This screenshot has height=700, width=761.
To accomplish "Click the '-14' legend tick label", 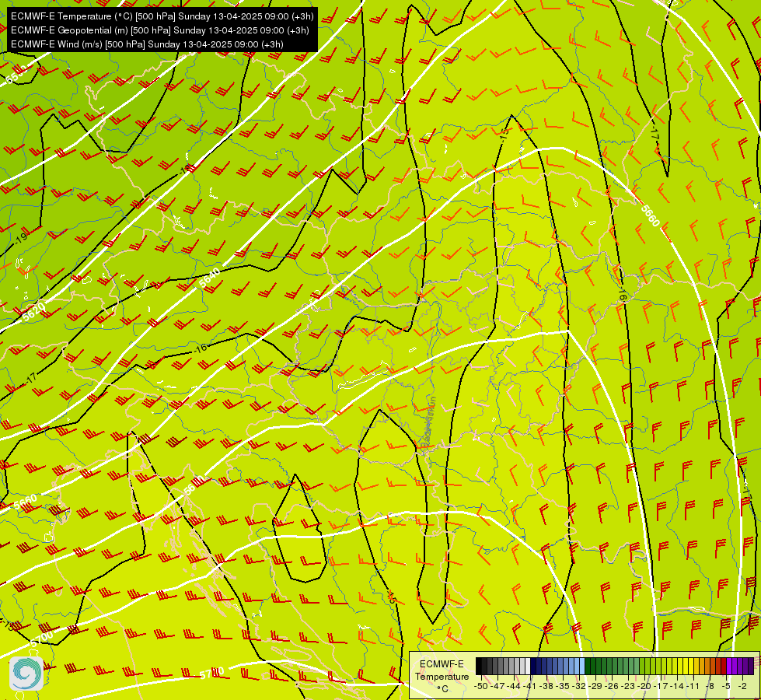I will [x=677, y=686].
